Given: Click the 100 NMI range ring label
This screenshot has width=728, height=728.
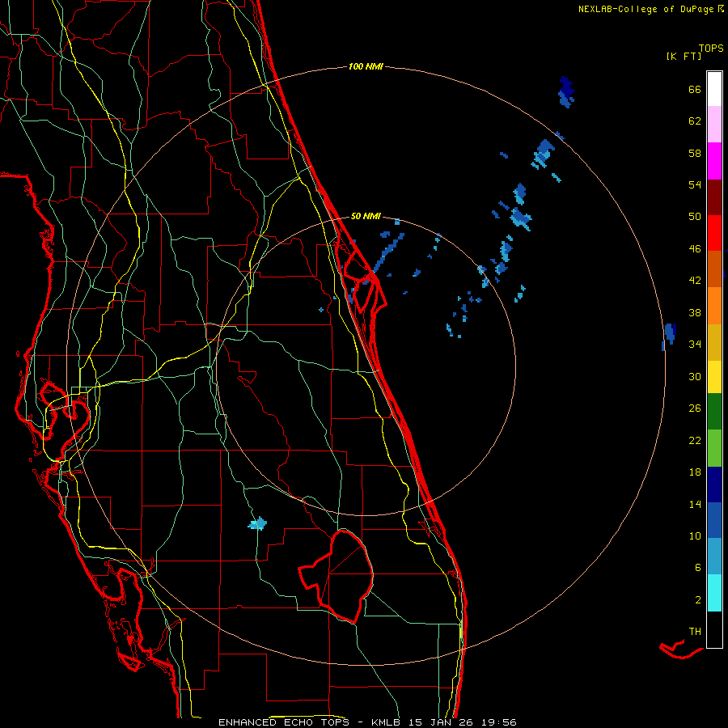Looking at the screenshot, I should 366,66.
